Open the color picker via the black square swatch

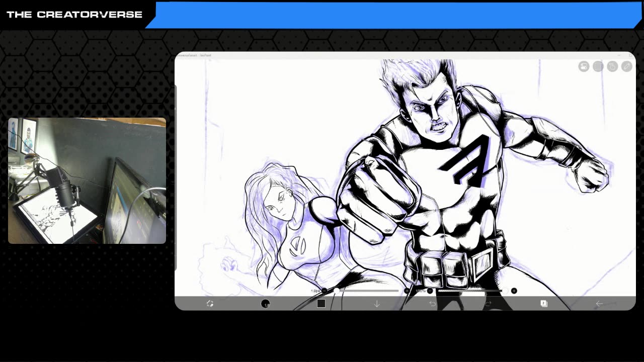coord(321,304)
